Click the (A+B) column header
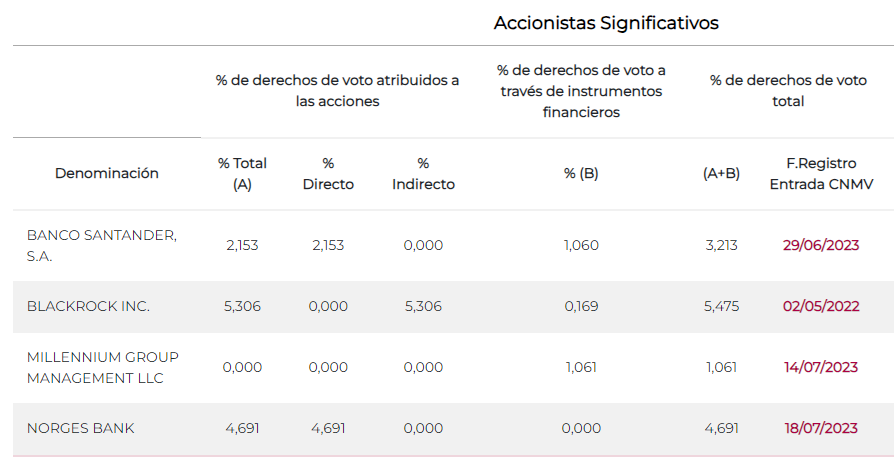Screen dimensions: 894x458 point(721,173)
